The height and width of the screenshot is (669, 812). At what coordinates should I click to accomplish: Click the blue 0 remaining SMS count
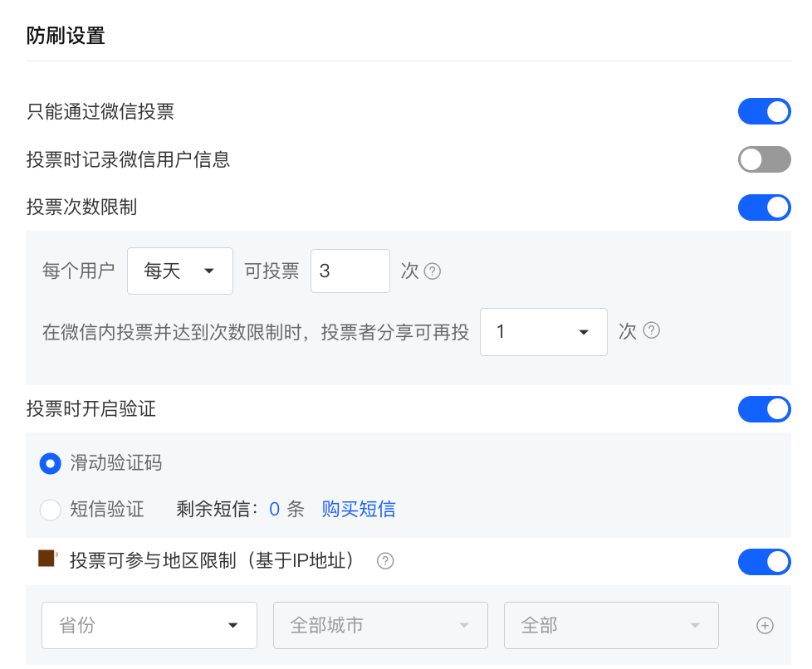click(274, 510)
